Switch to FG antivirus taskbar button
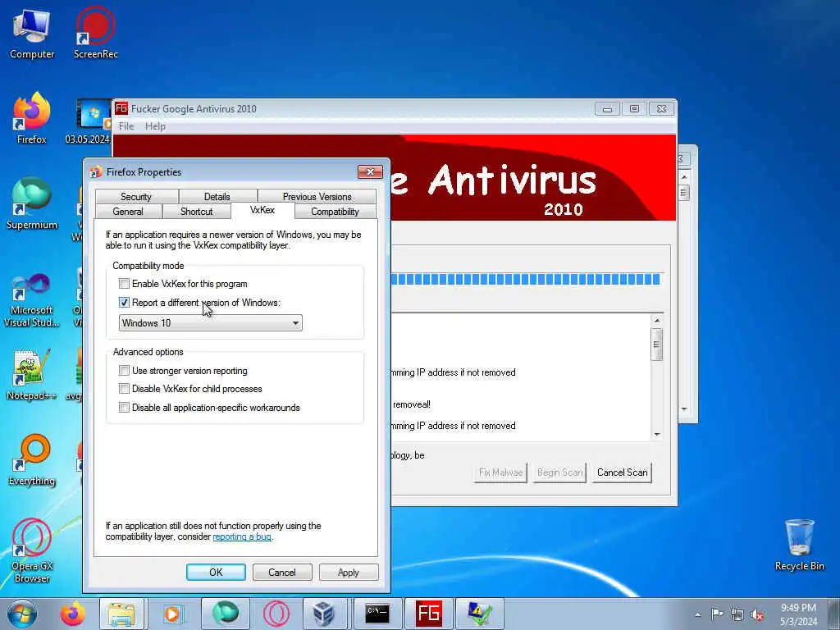Viewport: 840px width, 630px height. coord(428,614)
